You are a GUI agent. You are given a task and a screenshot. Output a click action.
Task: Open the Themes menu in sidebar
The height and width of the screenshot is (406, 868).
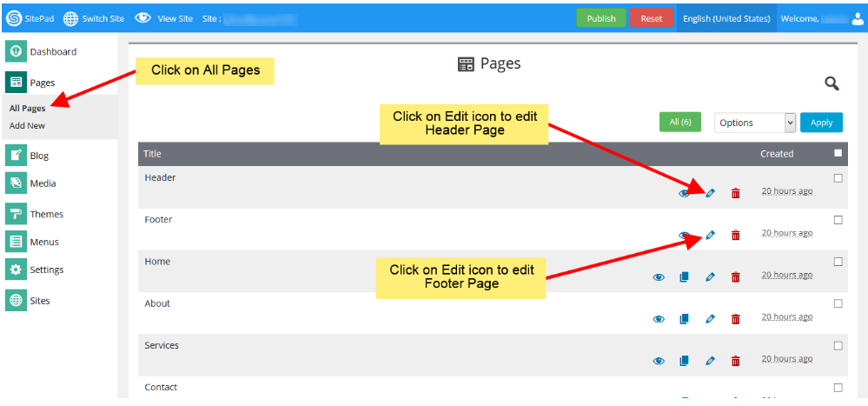pyautogui.click(x=46, y=214)
